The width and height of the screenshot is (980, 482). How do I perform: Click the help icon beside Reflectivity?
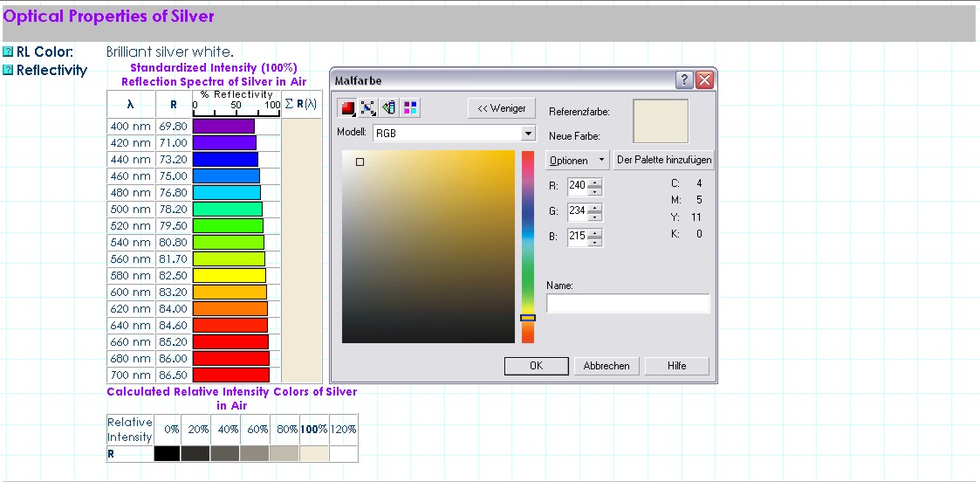coord(8,70)
